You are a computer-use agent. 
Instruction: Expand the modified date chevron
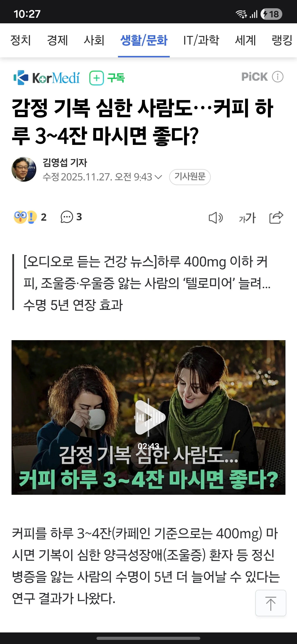tap(158, 177)
